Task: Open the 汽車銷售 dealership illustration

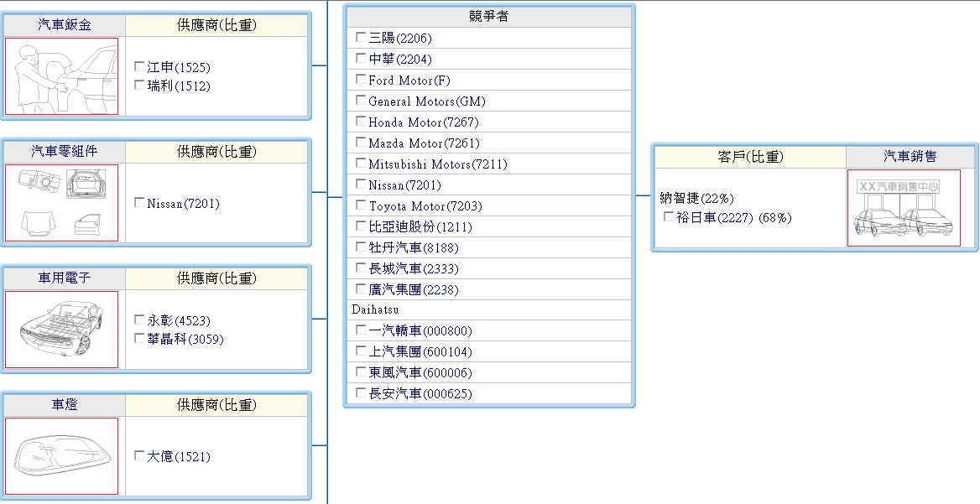Action: point(904,208)
